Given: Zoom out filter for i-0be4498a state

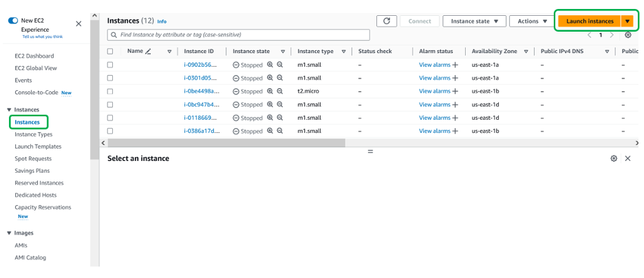Looking at the screenshot, I should click(280, 91).
